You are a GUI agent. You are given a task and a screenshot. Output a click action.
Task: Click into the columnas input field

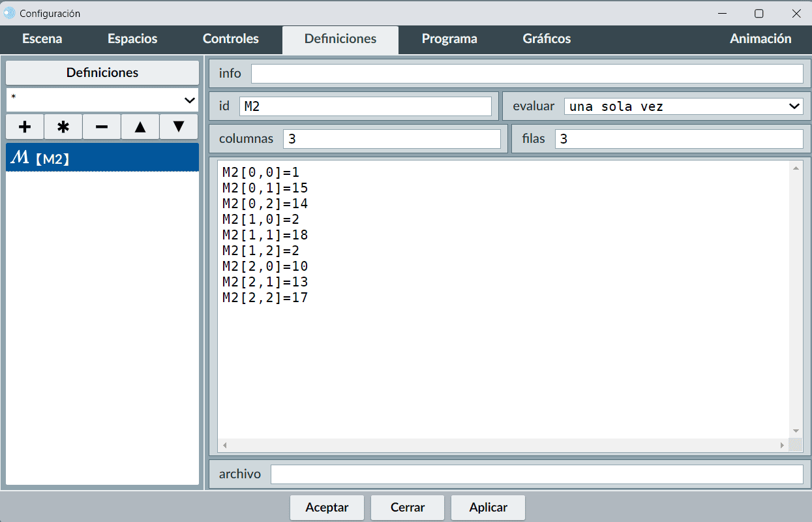(x=391, y=139)
